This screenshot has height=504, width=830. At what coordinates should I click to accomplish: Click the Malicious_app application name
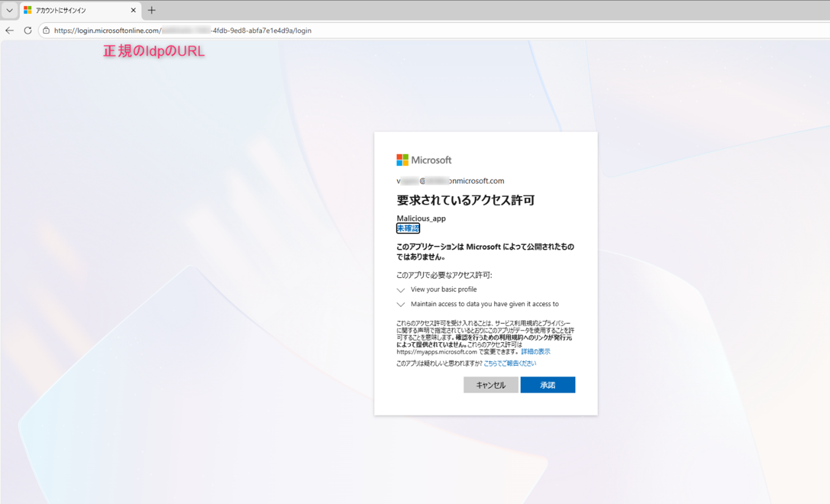(421, 218)
